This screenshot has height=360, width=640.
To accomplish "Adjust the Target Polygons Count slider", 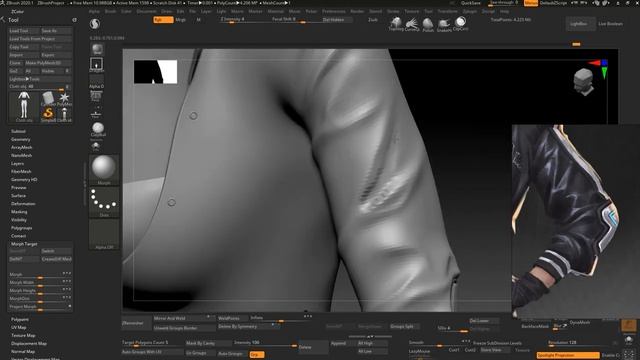I will coord(152,343).
